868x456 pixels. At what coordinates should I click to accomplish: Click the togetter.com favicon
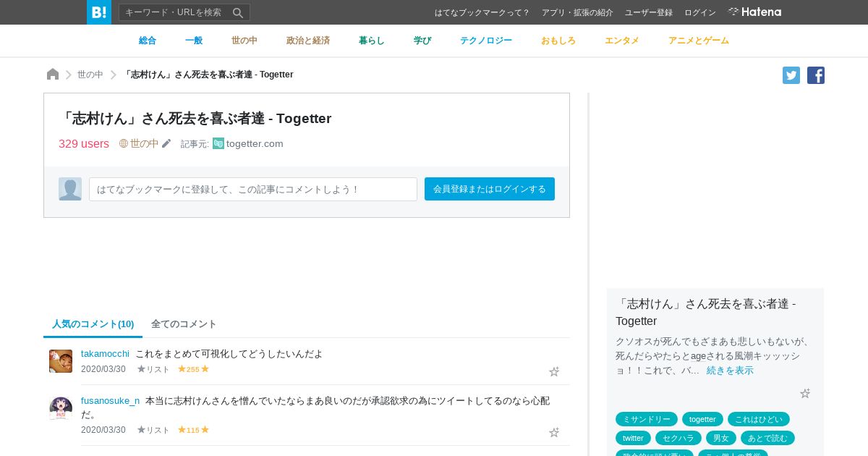pyautogui.click(x=218, y=143)
